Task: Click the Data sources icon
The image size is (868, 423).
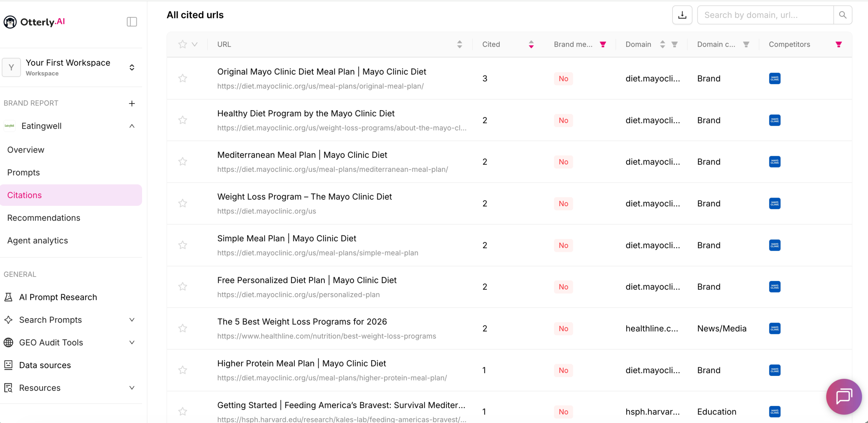Action: coord(8,365)
